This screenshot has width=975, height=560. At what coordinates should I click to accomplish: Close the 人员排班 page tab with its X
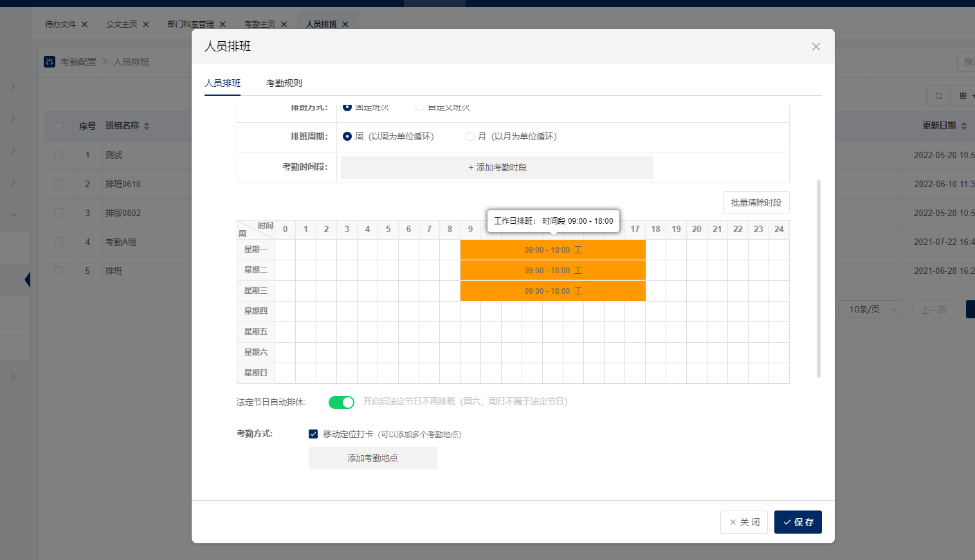point(345,24)
